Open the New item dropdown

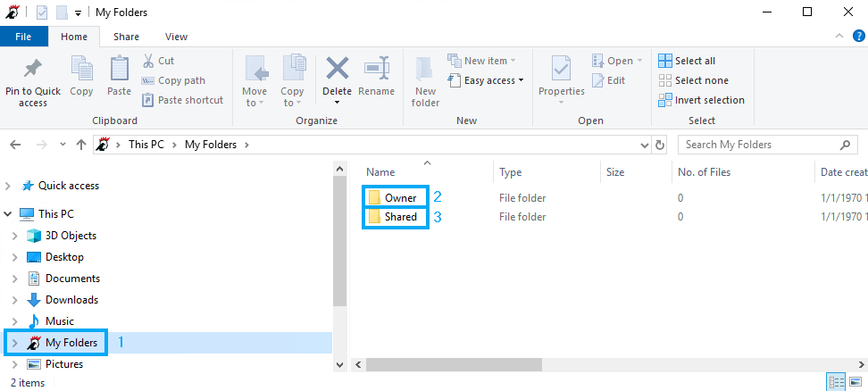point(481,61)
